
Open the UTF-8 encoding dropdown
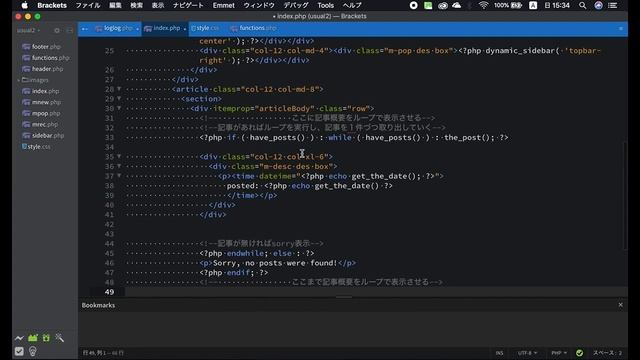click(x=527, y=353)
